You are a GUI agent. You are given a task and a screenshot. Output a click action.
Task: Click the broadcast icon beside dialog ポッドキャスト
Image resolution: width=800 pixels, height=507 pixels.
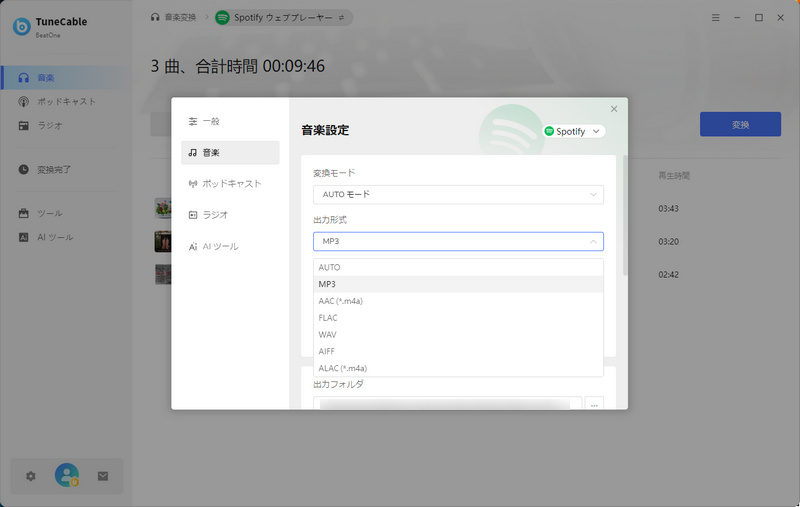(x=192, y=184)
